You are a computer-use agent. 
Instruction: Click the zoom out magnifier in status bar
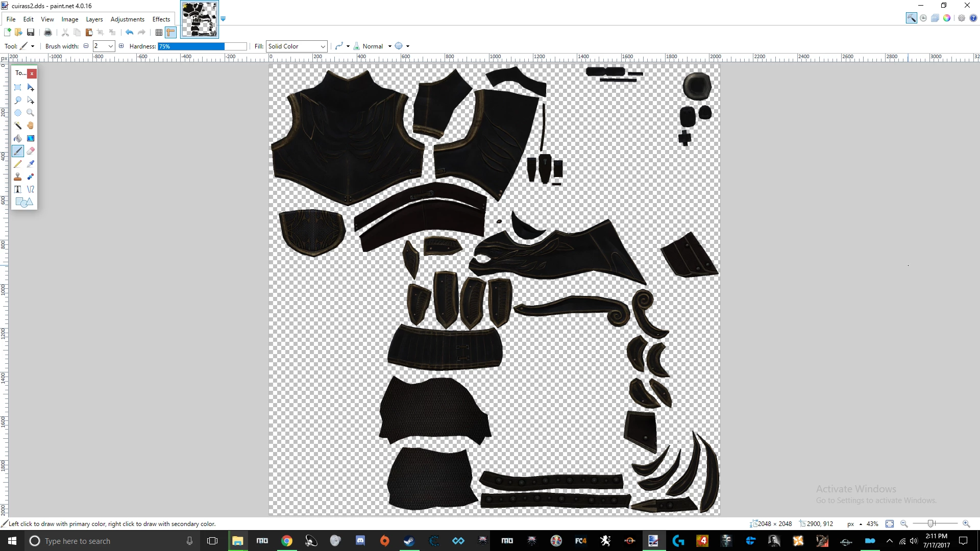(x=904, y=523)
